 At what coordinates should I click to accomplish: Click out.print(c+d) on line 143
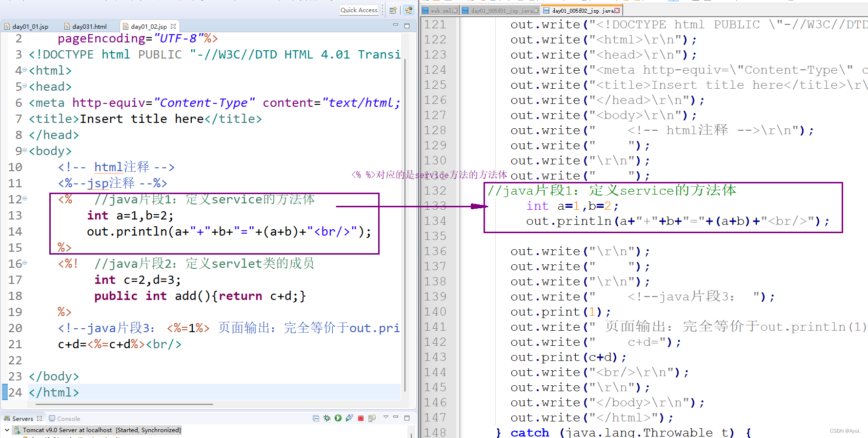click(x=568, y=357)
